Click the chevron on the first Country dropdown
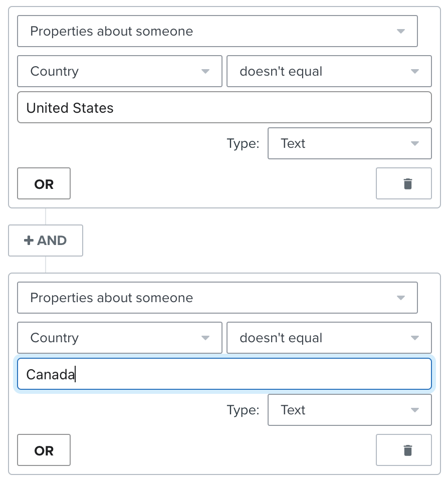 coord(205,71)
